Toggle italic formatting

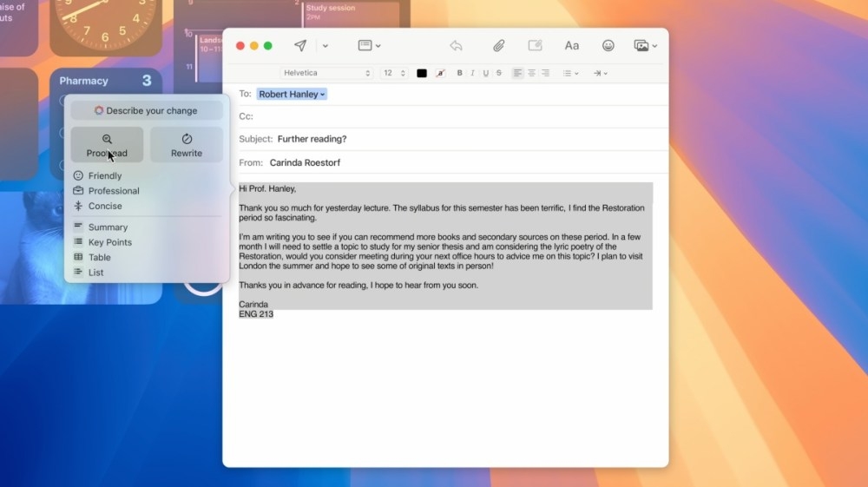tap(472, 73)
